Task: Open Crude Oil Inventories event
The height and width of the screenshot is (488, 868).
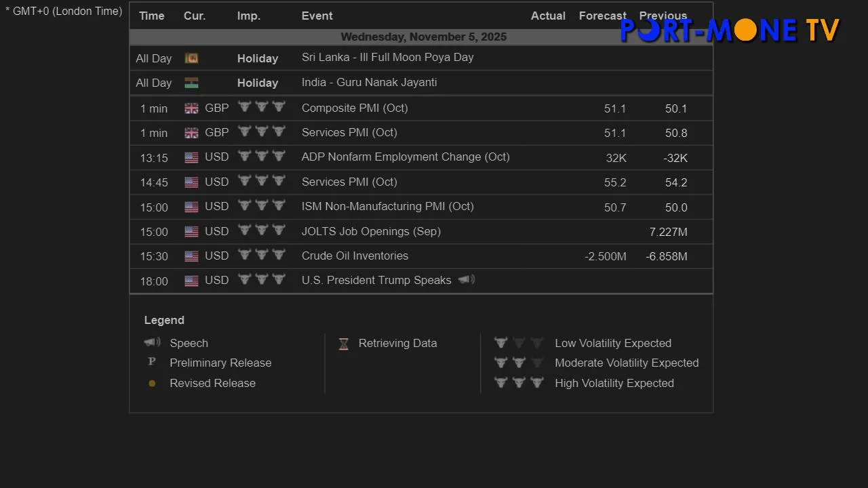Action: tap(355, 256)
